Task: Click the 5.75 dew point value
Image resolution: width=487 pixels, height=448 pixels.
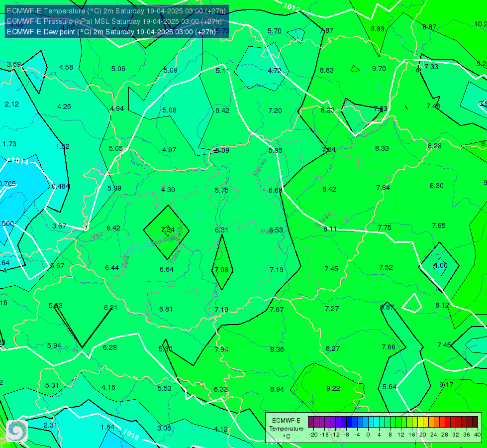Action: point(221,190)
